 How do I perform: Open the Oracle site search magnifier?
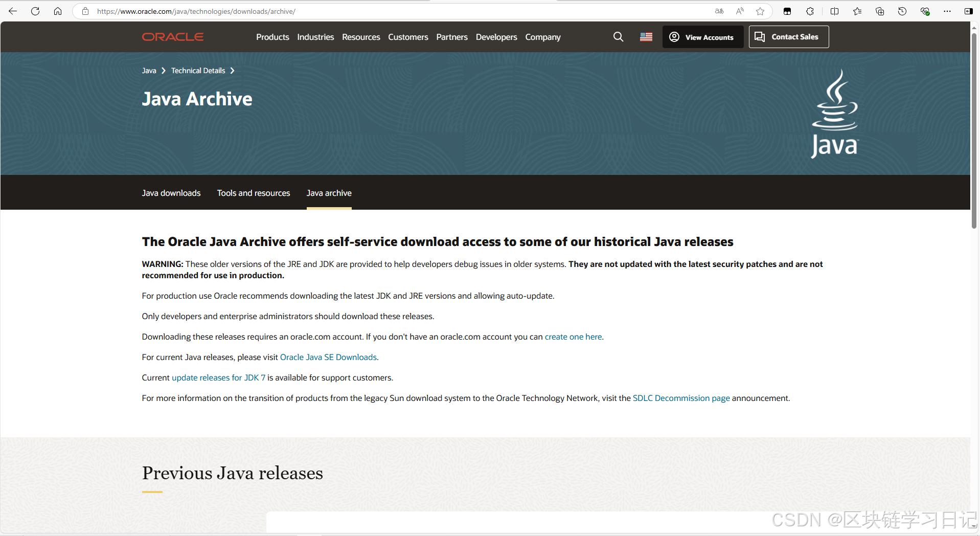(x=618, y=37)
